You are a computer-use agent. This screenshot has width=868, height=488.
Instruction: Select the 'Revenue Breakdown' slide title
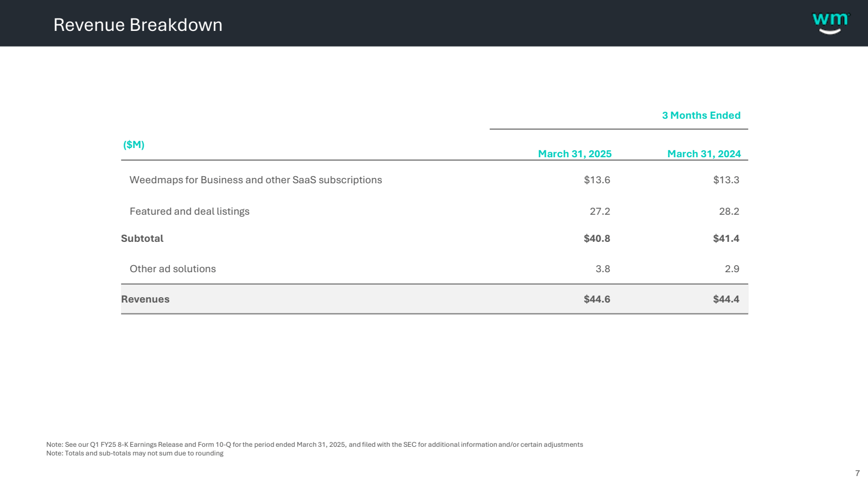[138, 25]
